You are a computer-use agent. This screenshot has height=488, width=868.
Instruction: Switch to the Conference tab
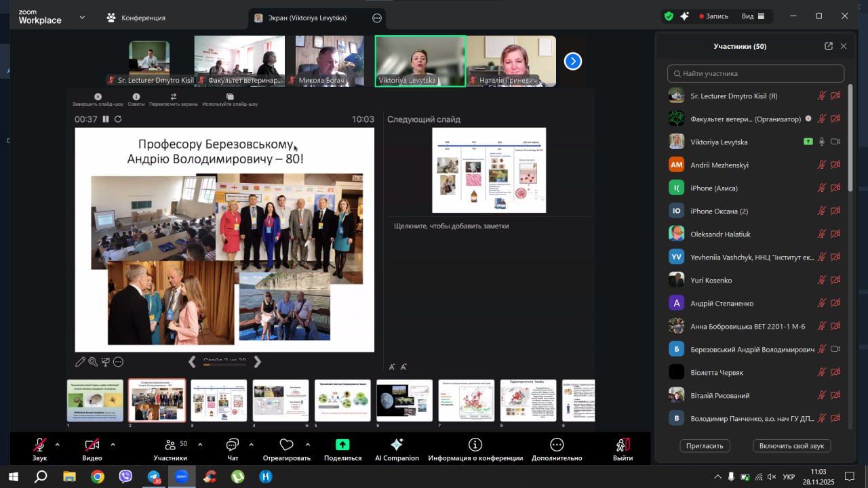tap(136, 18)
